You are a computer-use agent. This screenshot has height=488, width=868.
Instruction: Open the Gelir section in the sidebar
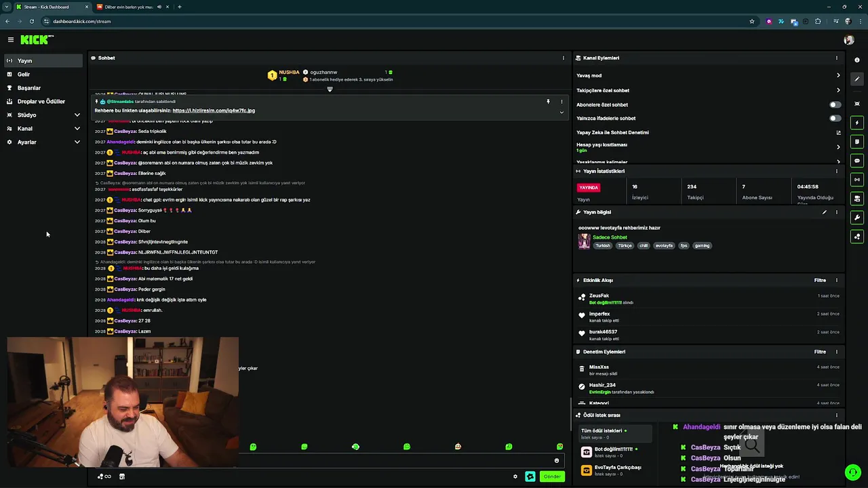coord(43,74)
